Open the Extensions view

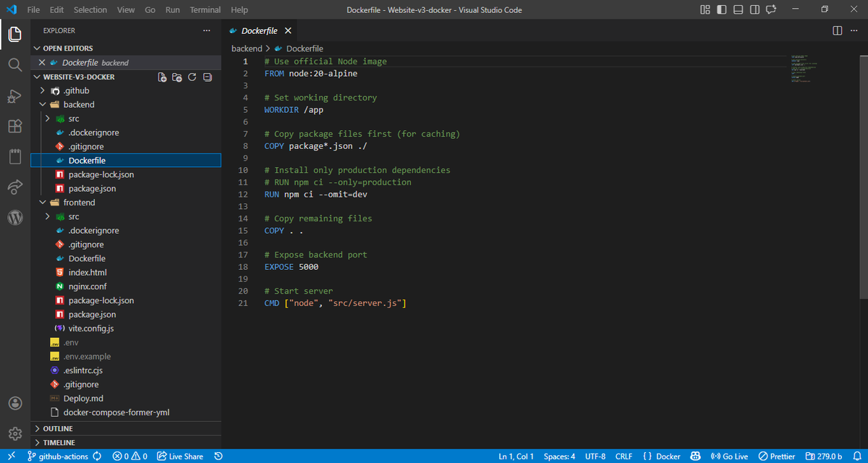pos(15,127)
